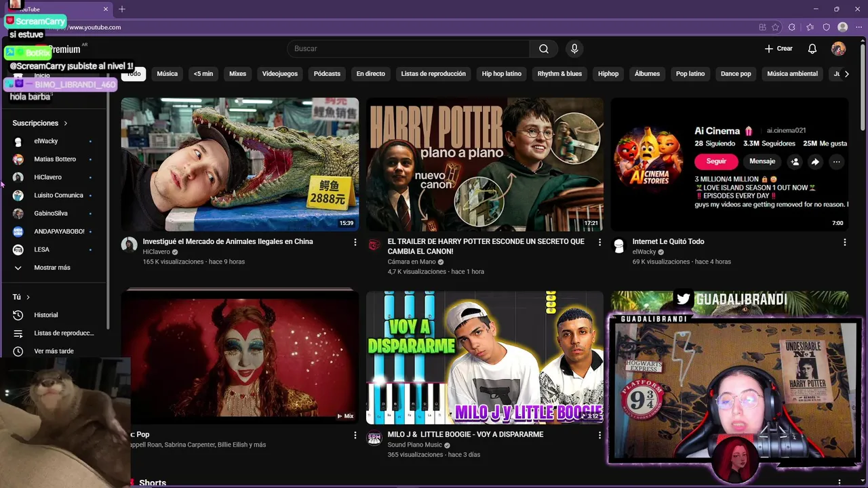Open the Ai Cinema video thumbnail
Image resolution: width=868 pixels, height=488 pixels.
point(730,164)
